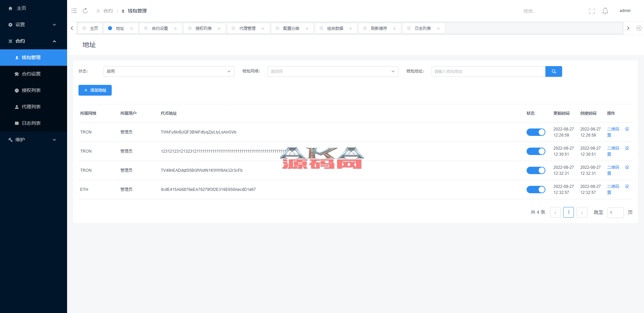
Task: Enter fullscreen mode via the fullscreen icon
Action: coord(592,11)
